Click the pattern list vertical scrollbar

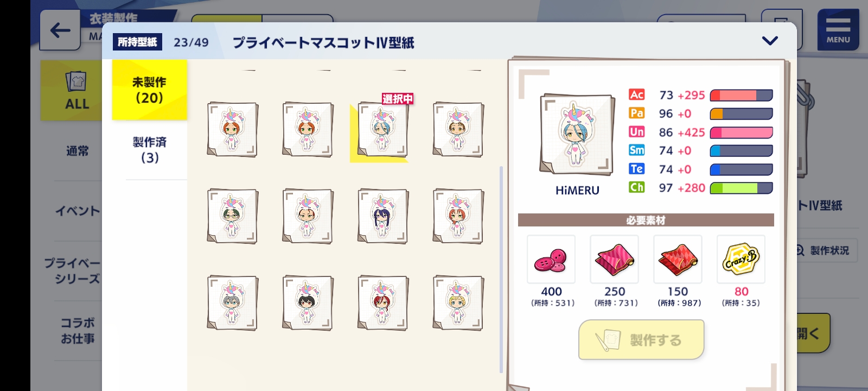pos(501,270)
